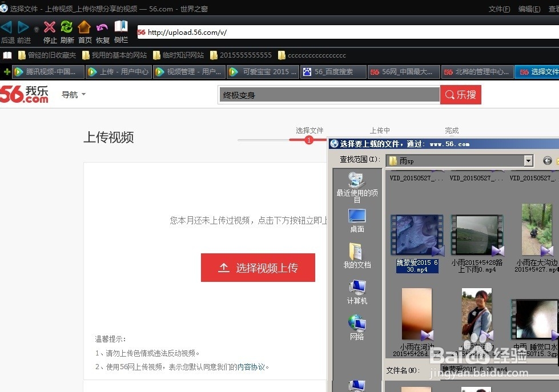The height and width of the screenshot is (392, 559).
Task: Open 我的文档 in the file dialog
Action: point(356,255)
